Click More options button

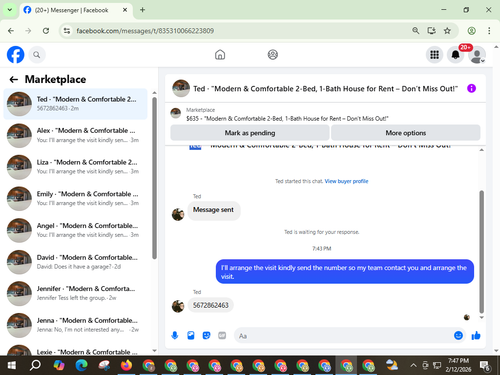point(406,133)
